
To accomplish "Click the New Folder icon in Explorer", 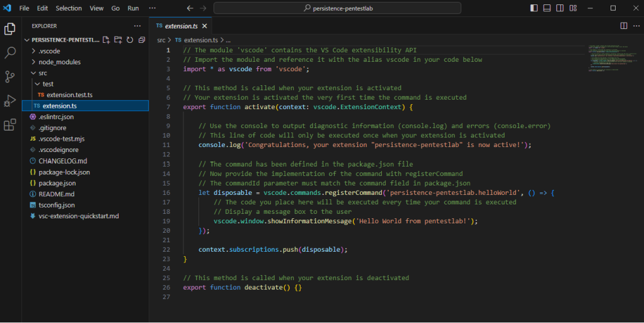I will click(118, 40).
